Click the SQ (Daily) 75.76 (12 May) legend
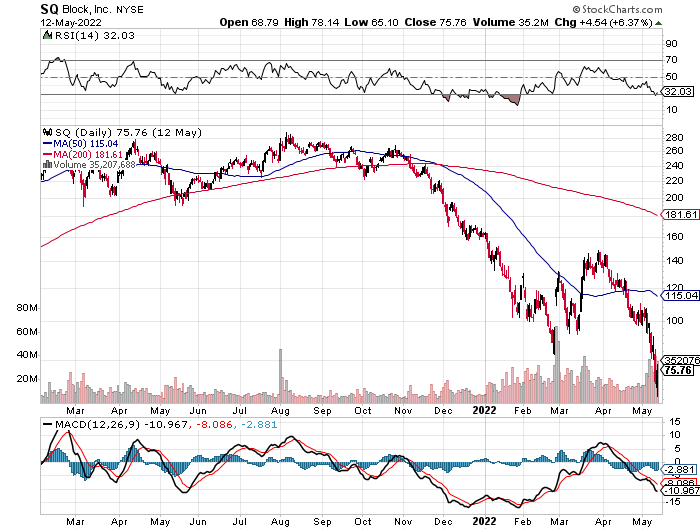This screenshot has height=530, width=700. coord(128,133)
